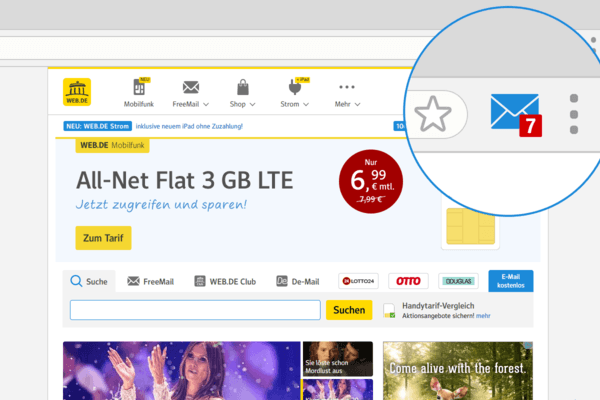Screen dimensions: 600x400
Task: Click the Zum Tarif button
Action: click(x=103, y=238)
